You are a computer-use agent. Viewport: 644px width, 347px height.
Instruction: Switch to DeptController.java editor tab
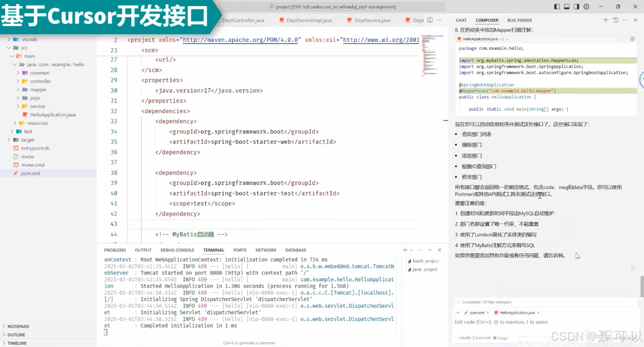click(243, 20)
